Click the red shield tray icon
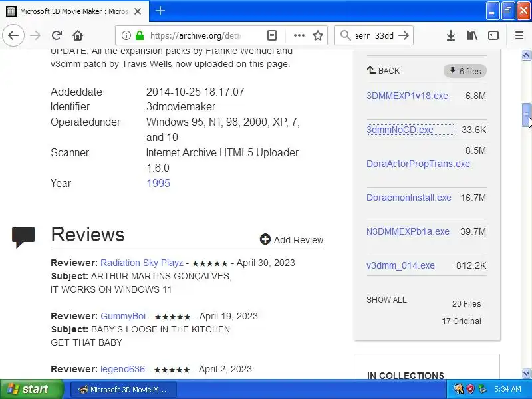532x399 pixels. 470,389
